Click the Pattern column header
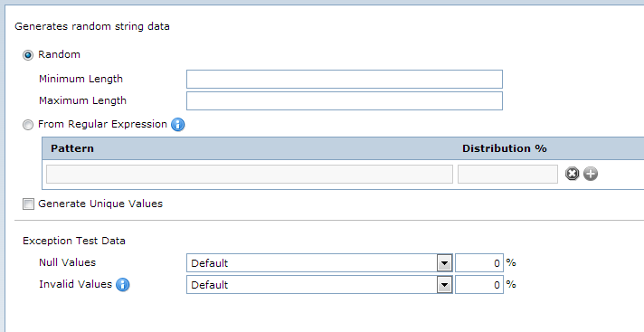644x332 pixels. pos(72,148)
